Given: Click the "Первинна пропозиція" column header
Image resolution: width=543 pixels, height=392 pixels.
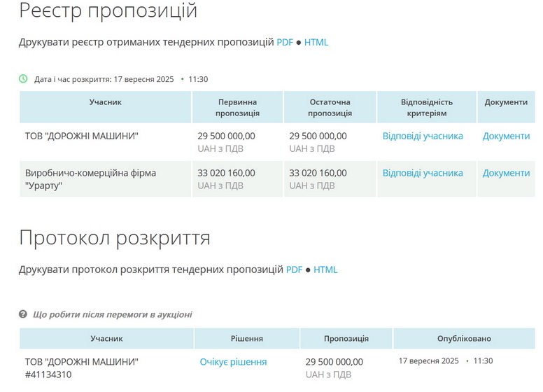Looking at the screenshot, I should [237, 107].
